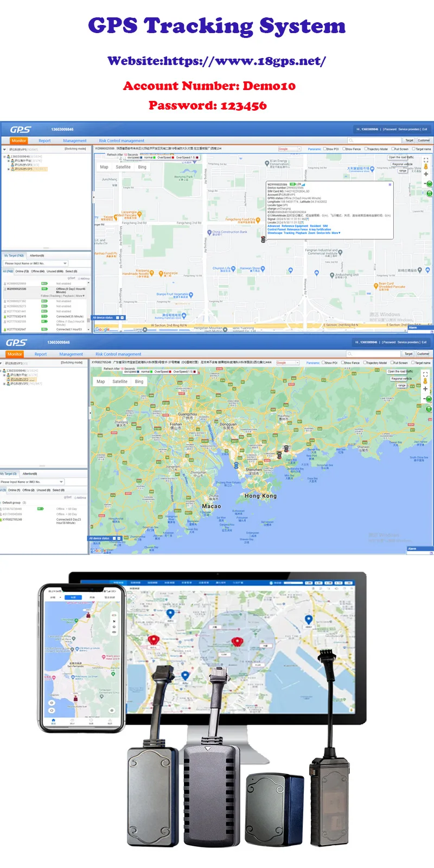
Task: Click Panoramic link in Xi'an map window
Action: point(315,149)
